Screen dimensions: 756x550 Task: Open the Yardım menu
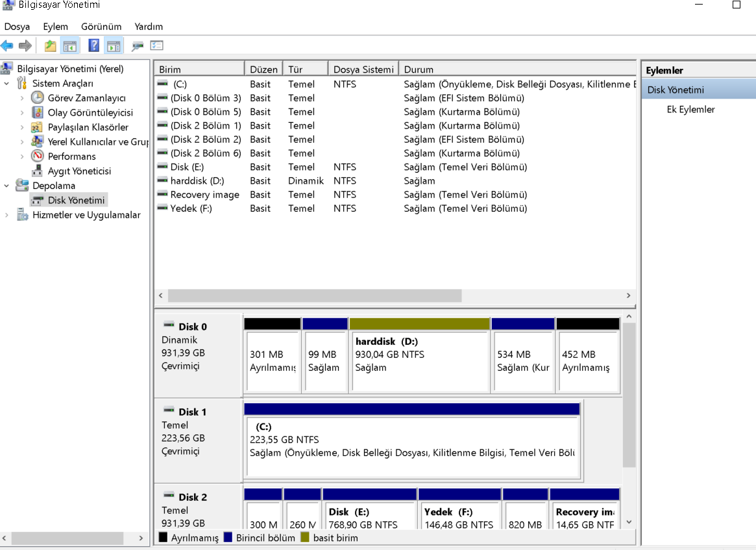point(149,27)
